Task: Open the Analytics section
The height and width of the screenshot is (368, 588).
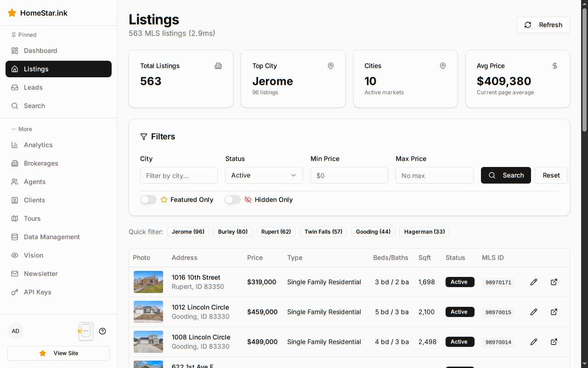Action: click(38, 145)
